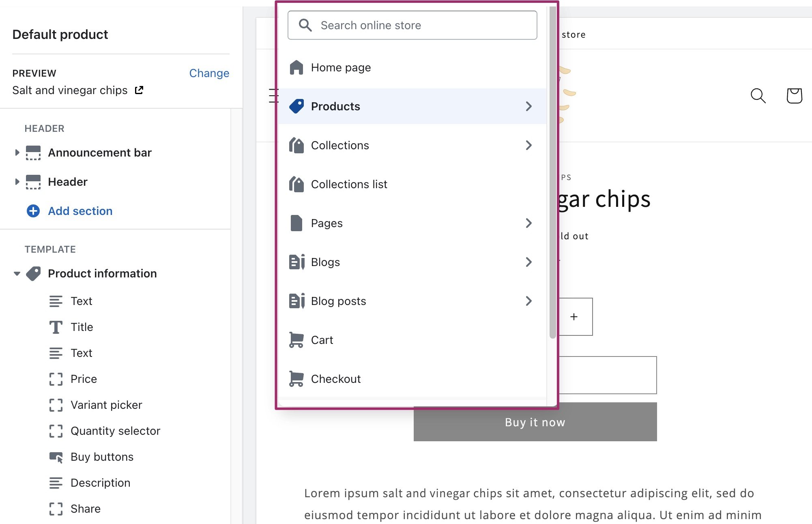Click the Buy buttons block icon

(56, 457)
